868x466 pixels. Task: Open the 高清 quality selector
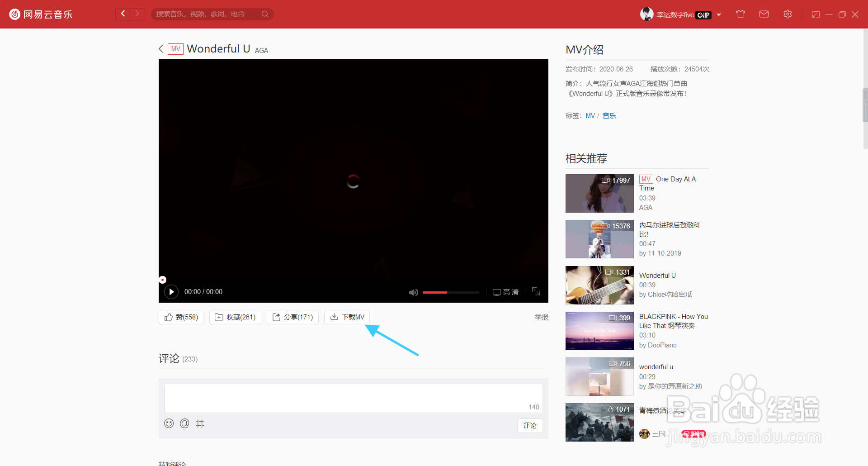pyautogui.click(x=505, y=292)
